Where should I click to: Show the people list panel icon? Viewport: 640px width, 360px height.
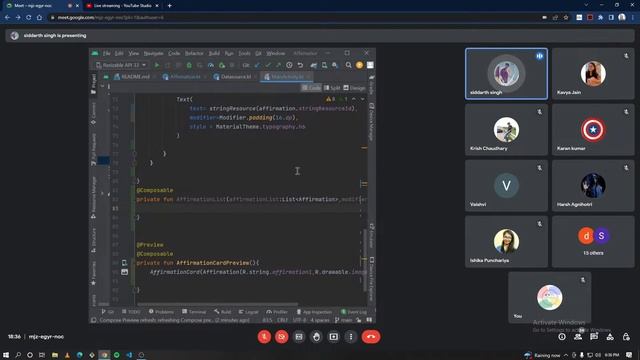(578, 337)
